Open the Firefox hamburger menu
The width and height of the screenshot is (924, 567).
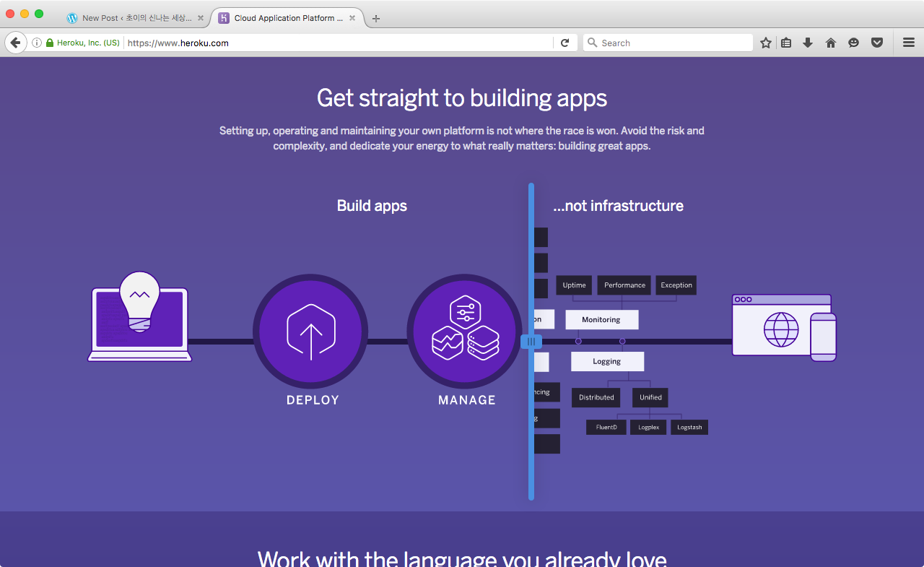pos(909,43)
